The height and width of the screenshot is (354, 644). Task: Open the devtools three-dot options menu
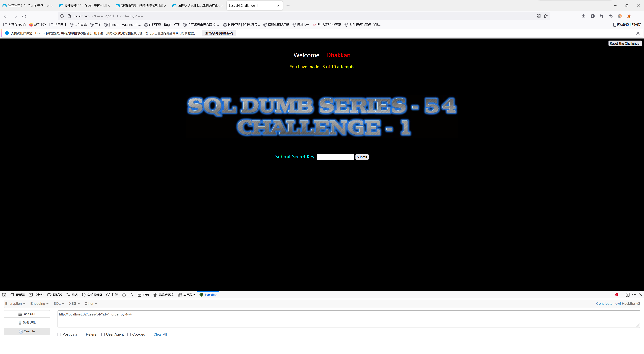pos(634,295)
